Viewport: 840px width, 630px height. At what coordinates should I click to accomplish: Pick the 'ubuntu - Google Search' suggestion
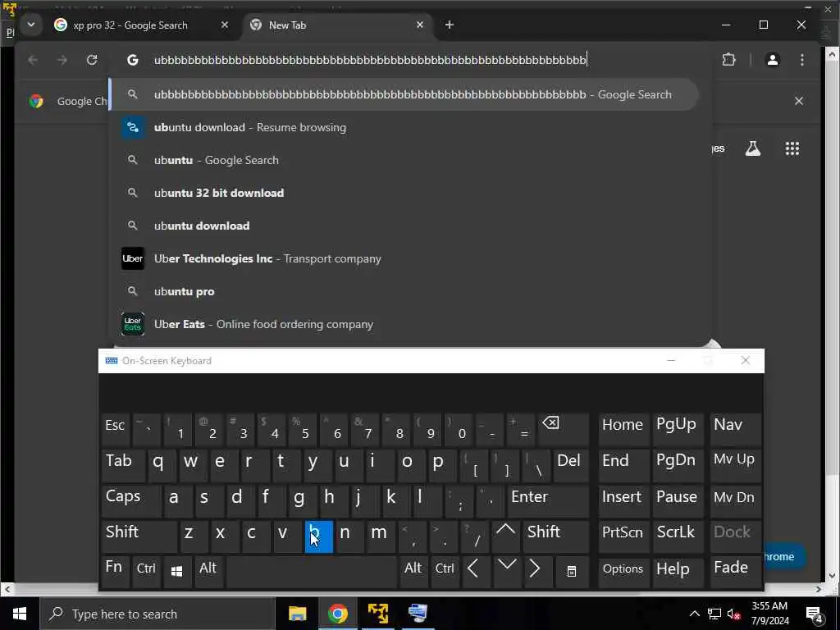(x=405, y=160)
